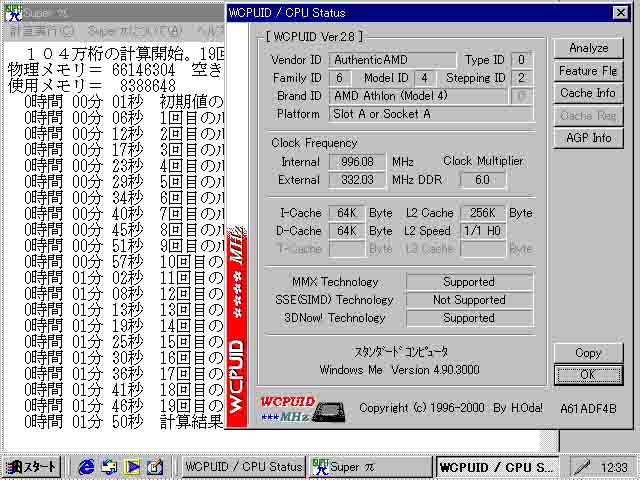This screenshot has width=640, height=480.
Task: Open the Start menu in the taskbar
Action: [x=32, y=467]
